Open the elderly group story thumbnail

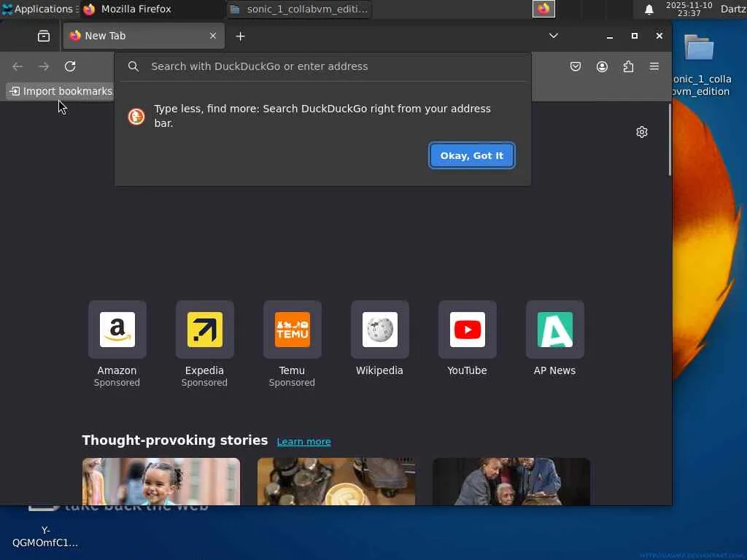(x=511, y=481)
